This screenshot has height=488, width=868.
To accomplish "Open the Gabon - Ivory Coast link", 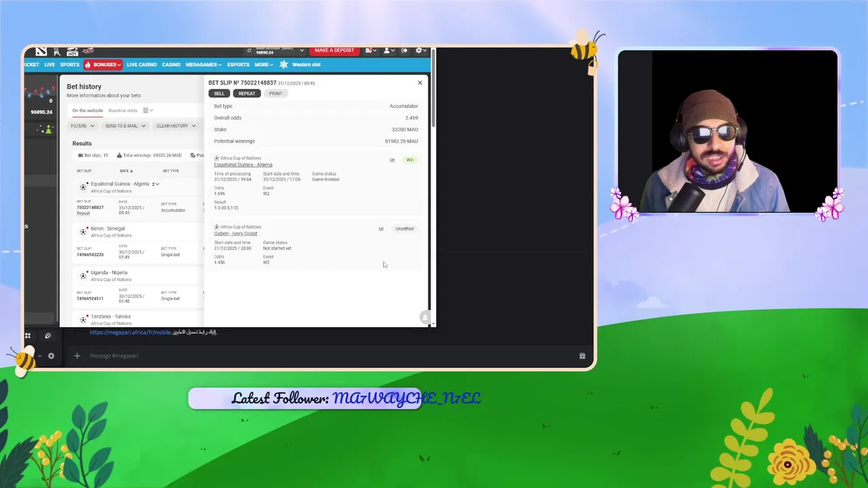I will 235,233.
